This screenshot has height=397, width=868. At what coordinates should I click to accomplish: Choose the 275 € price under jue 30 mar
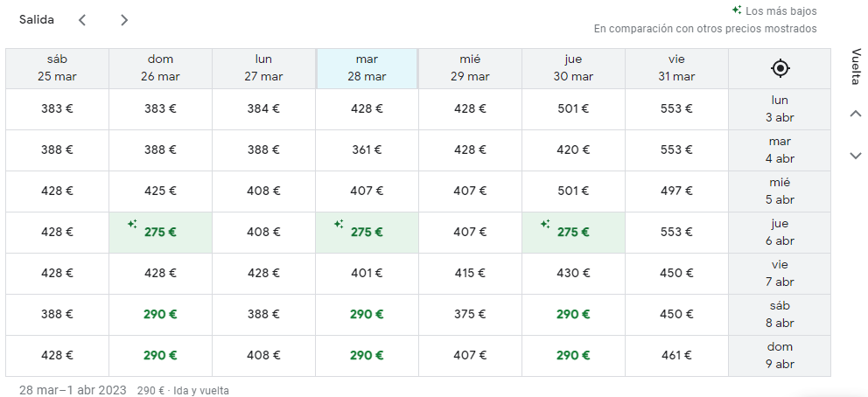pos(573,233)
